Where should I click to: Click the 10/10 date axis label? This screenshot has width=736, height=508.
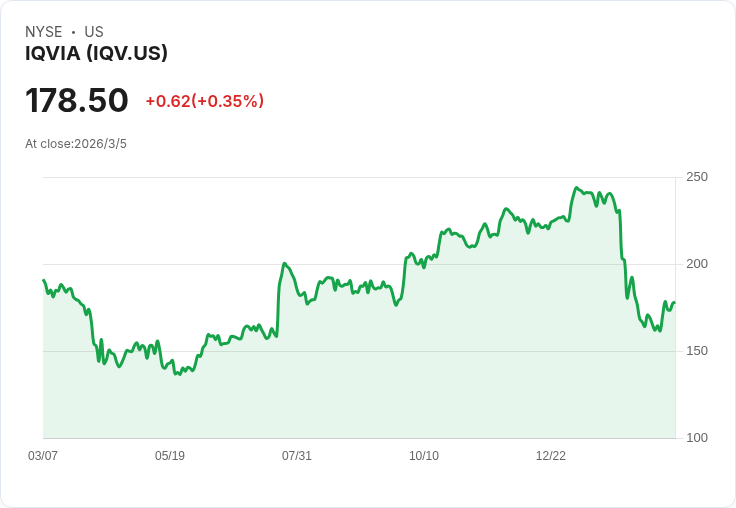(424, 456)
